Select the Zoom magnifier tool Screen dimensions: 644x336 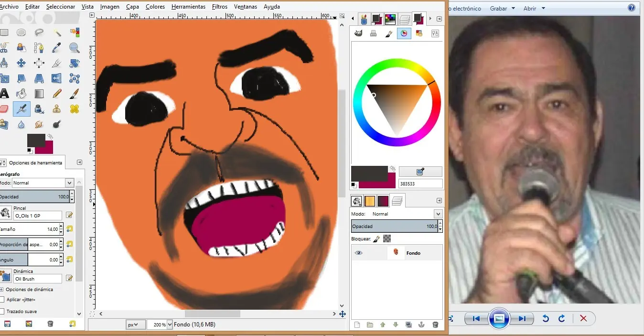pyautogui.click(x=74, y=47)
